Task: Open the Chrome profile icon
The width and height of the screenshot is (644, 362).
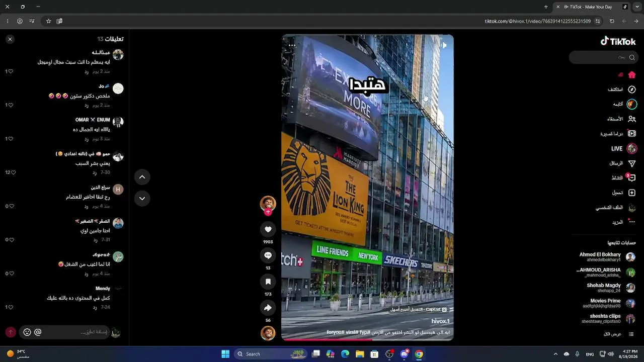Action: pyautogui.click(x=20, y=21)
